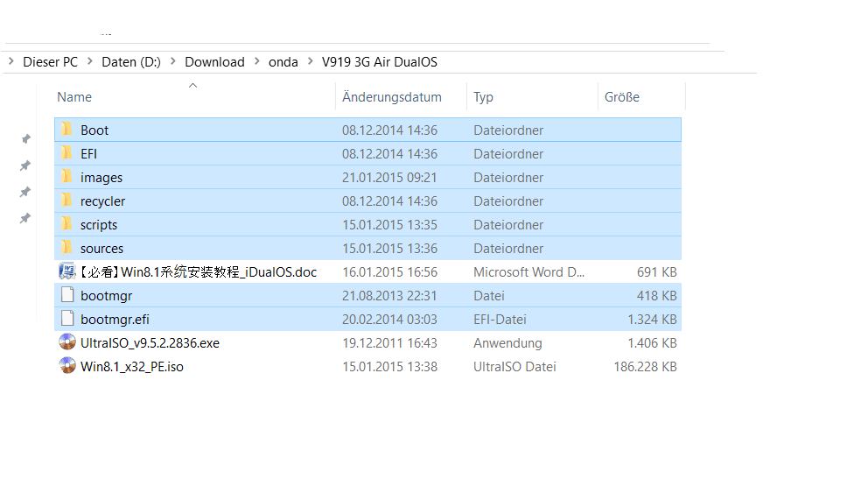This screenshot has height=500, width=868.
Task: Click the images folder icon
Action: pos(67,177)
